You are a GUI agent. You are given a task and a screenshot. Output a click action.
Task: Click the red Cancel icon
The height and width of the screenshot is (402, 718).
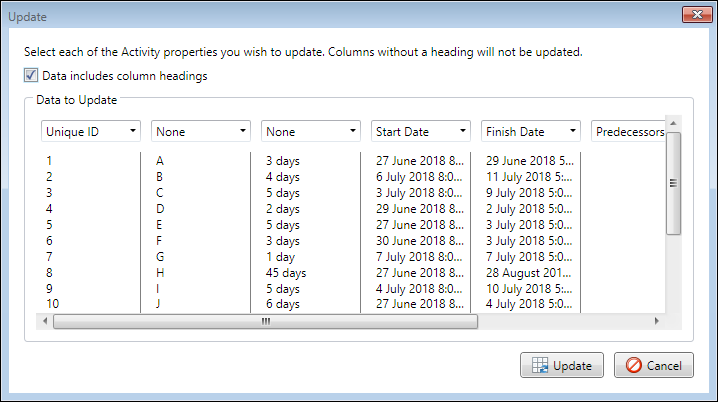[633, 365]
